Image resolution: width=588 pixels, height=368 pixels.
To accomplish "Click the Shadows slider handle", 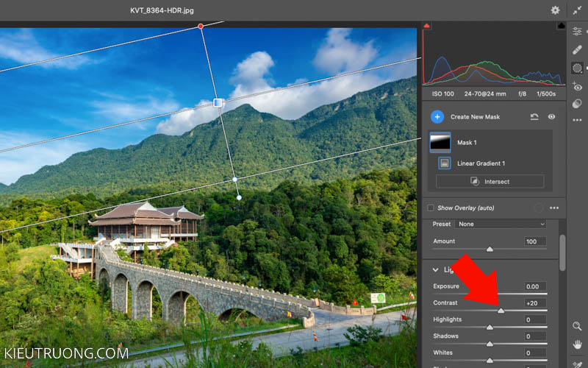I will [x=490, y=344].
